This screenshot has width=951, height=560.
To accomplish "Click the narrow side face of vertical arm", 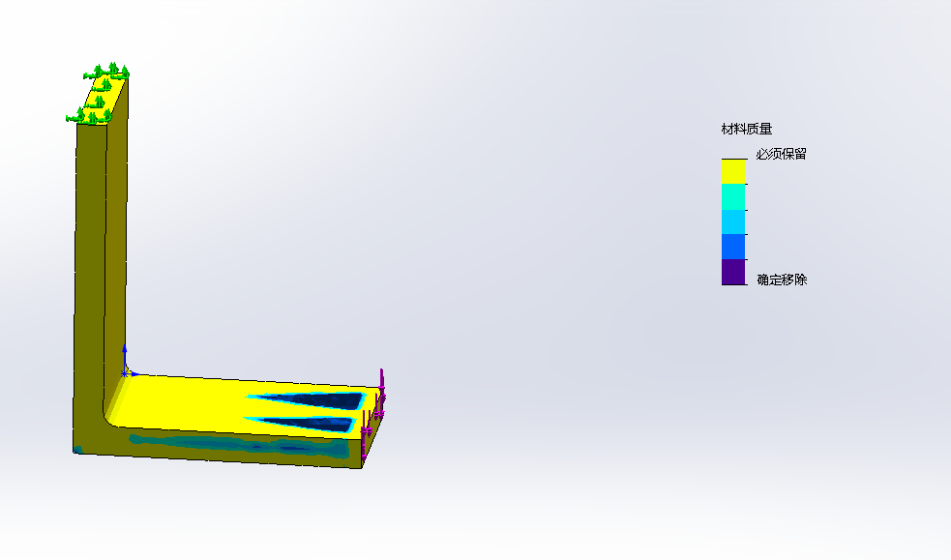I will pyautogui.click(x=116, y=242).
